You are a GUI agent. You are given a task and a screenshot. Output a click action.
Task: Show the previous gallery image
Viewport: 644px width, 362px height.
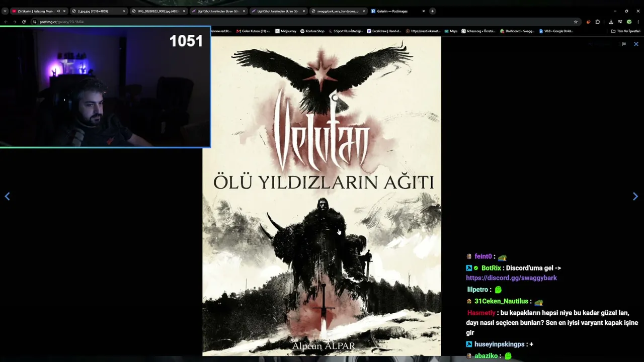(x=7, y=197)
